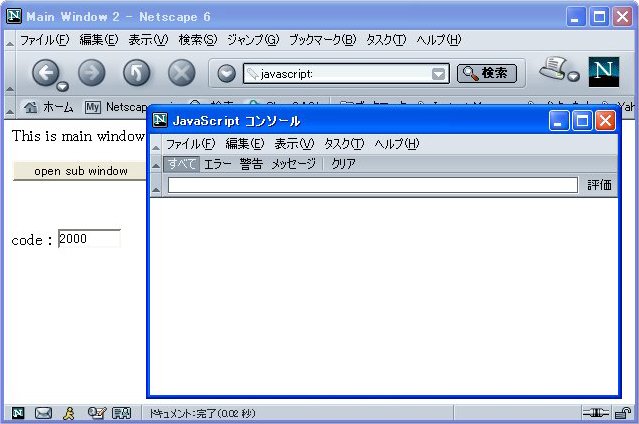Open the console 表示(V) menu
The width and height of the screenshot is (639, 424).
coord(294,144)
